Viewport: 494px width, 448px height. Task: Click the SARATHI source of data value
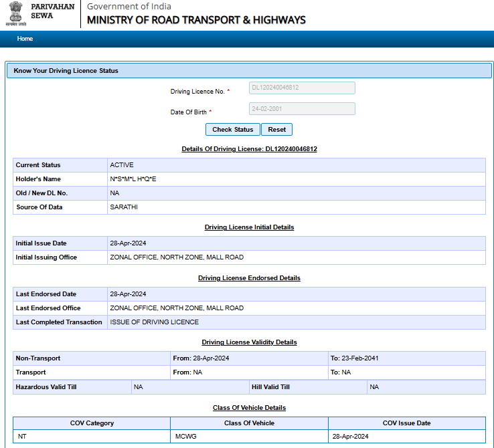[x=124, y=207]
